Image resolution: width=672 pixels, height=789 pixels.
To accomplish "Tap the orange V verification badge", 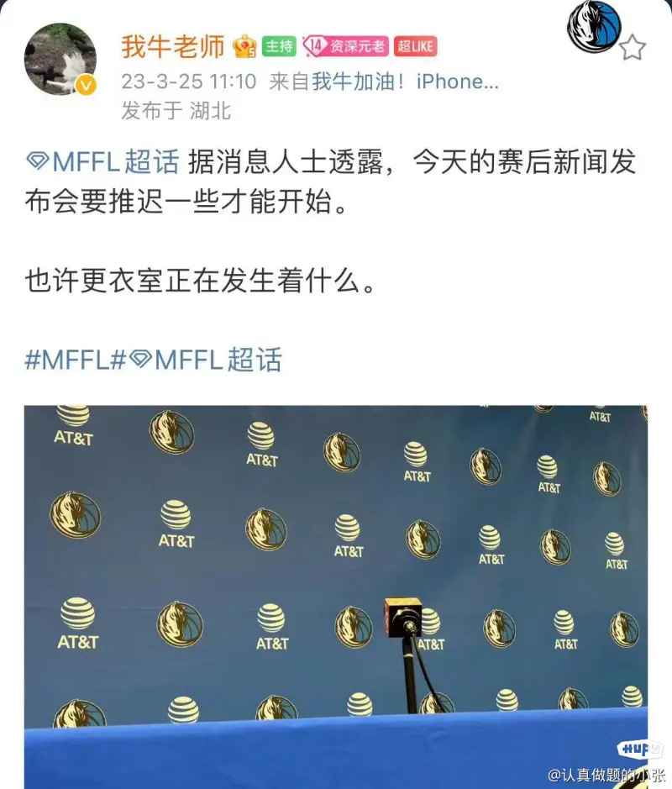I will [86, 86].
